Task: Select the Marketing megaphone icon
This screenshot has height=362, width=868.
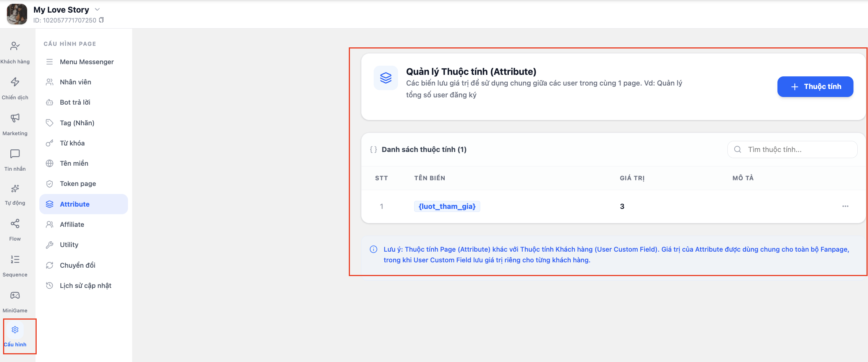Action: pos(15,118)
